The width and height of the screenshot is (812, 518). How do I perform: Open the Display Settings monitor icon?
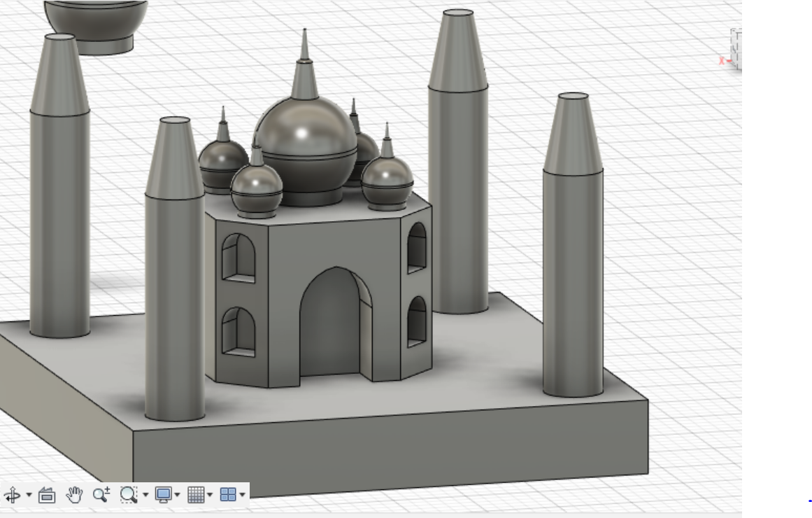point(164,495)
